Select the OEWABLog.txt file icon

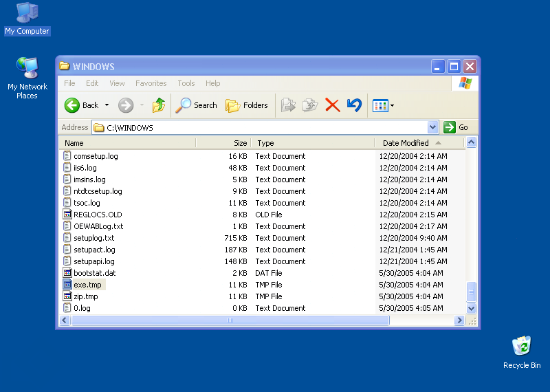[67, 226]
